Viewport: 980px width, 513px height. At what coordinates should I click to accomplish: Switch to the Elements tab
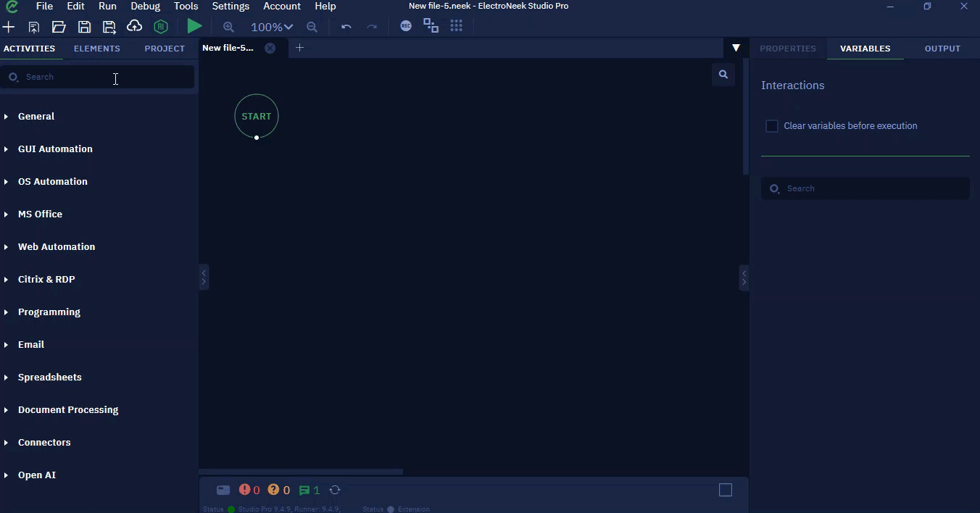(x=96, y=49)
